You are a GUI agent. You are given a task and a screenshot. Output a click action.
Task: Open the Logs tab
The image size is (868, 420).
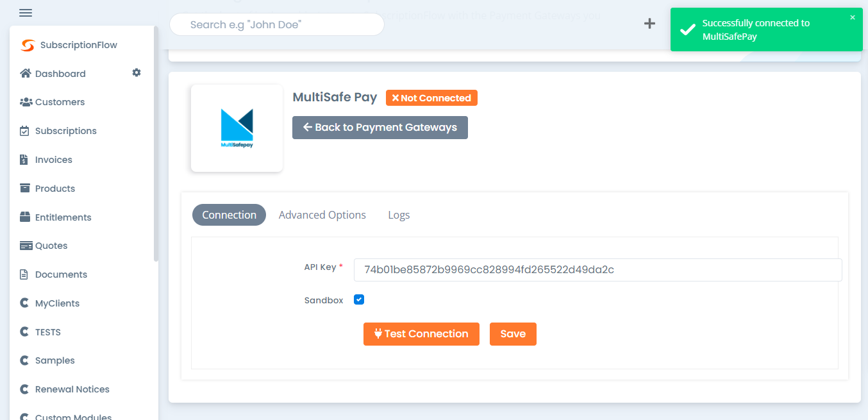tap(399, 215)
